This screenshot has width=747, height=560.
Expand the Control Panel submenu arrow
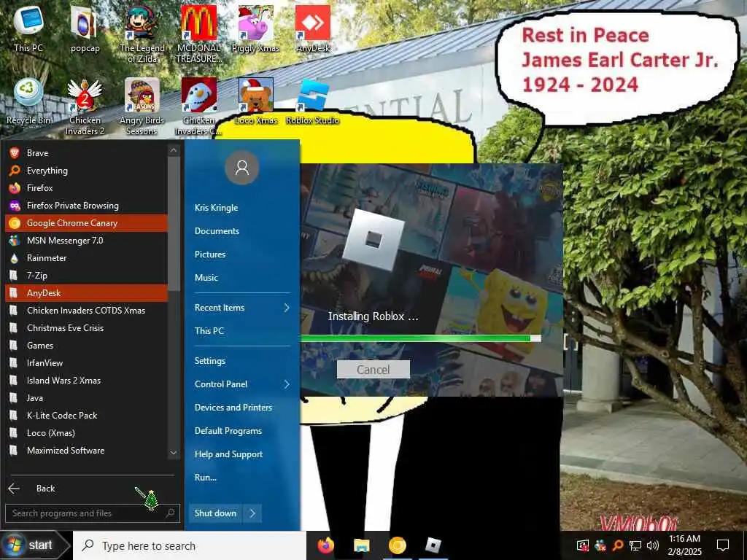(x=286, y=384)
